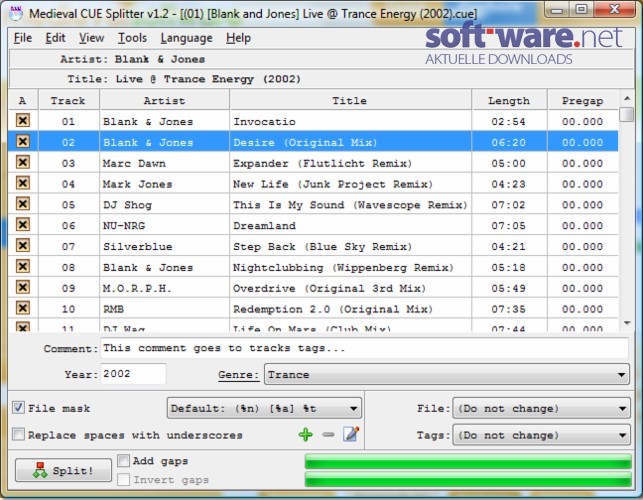This screenshot has height=500, width=643.
Task: Open the Help menu
Action: point(238,38)
